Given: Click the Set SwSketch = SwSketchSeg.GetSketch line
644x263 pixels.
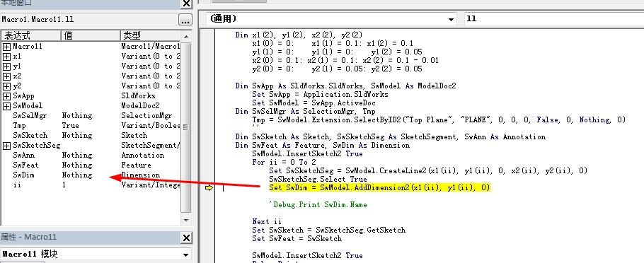Looking at the screenshot, I should click(328, 230).
